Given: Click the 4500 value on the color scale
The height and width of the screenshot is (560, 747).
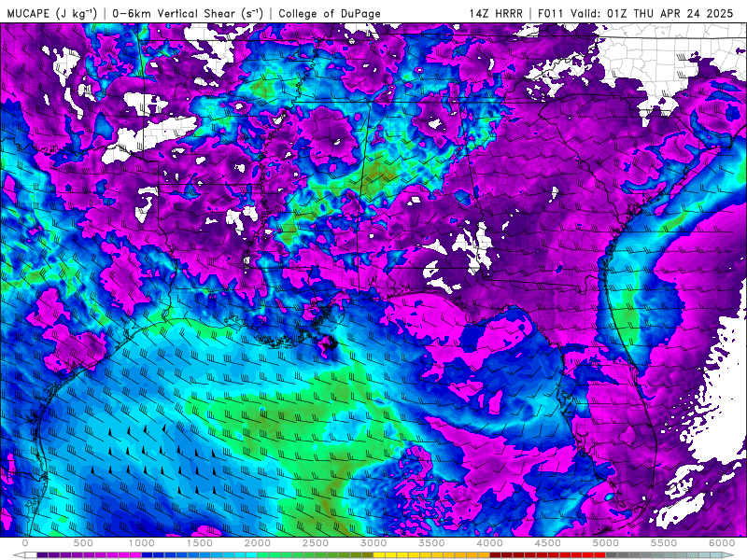Looking at the screenshot, I should point(548,543).
